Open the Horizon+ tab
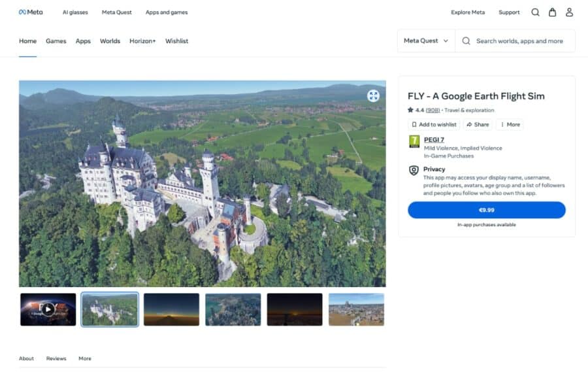This screenshot has width=588, height=374. click(142, 41)
